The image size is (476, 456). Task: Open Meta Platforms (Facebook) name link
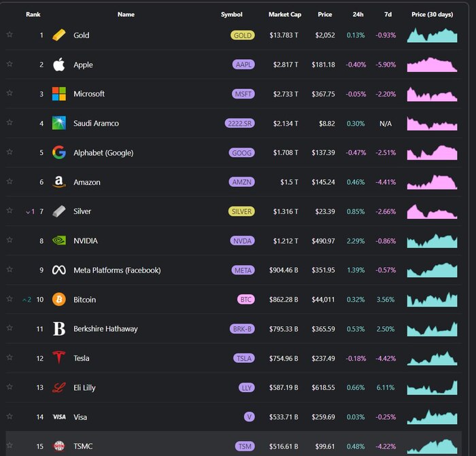coord(117,270)
